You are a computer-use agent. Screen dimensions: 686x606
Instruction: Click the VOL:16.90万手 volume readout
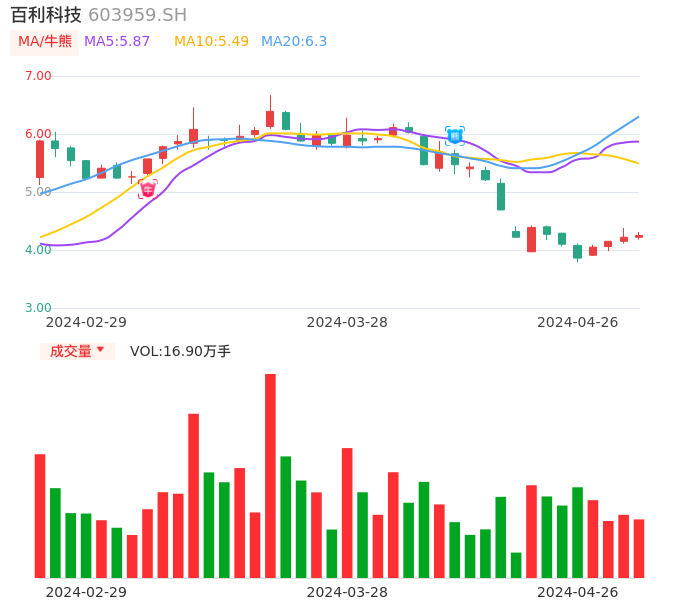click(180, 351)
